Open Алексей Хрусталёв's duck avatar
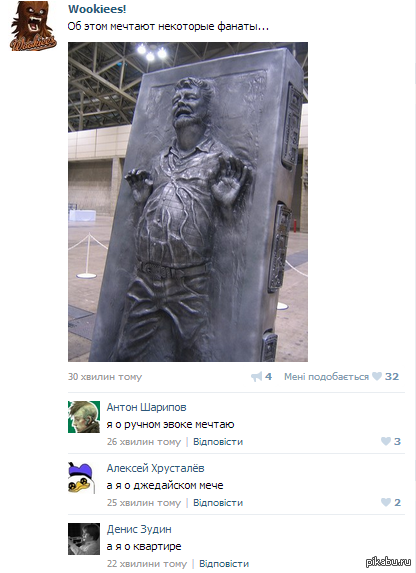Viewport: 416px width, 573px height. pos(82,478)
